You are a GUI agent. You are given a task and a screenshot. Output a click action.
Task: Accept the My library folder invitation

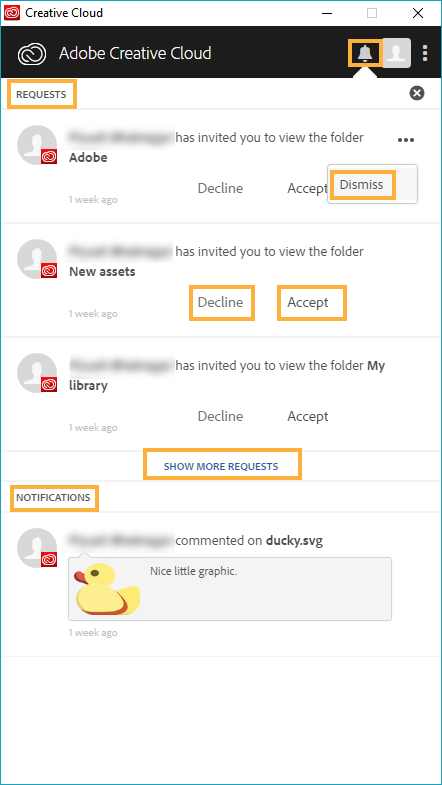[308, 417]
